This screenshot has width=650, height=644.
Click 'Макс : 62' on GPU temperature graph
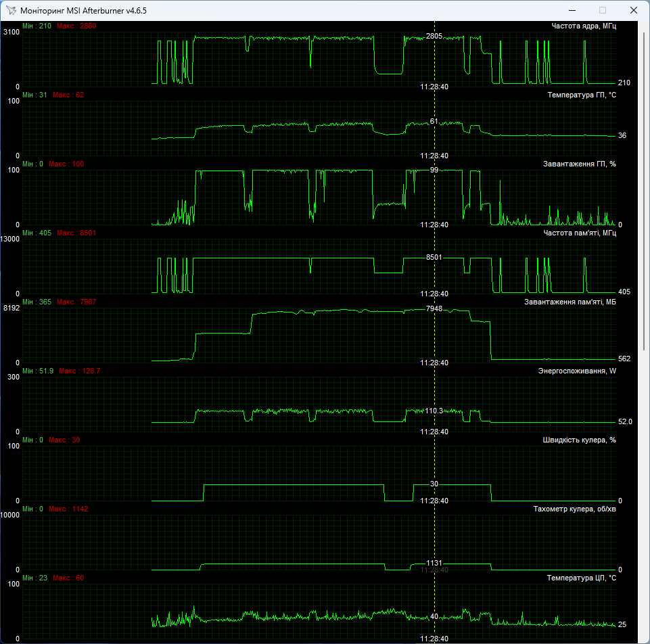[x=68, y=95]
